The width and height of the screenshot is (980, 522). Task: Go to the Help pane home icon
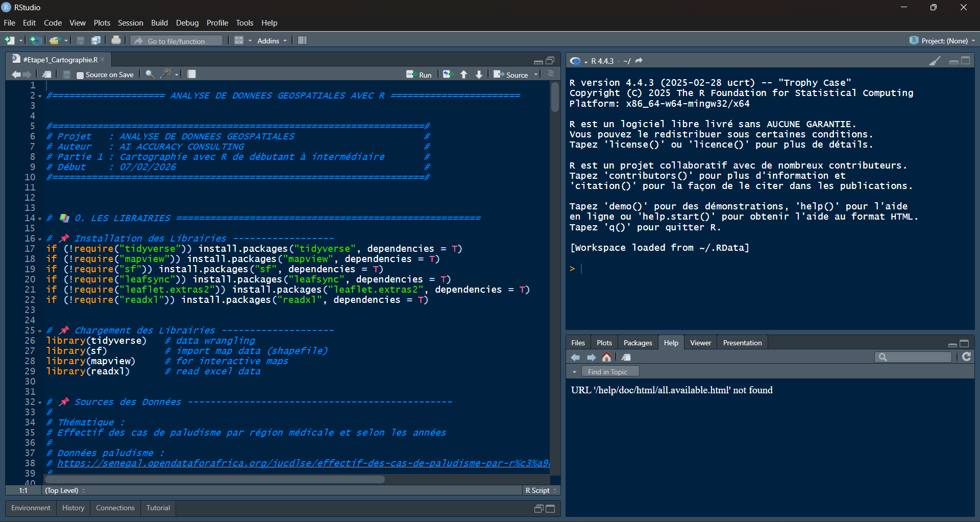tap(606, 358)
